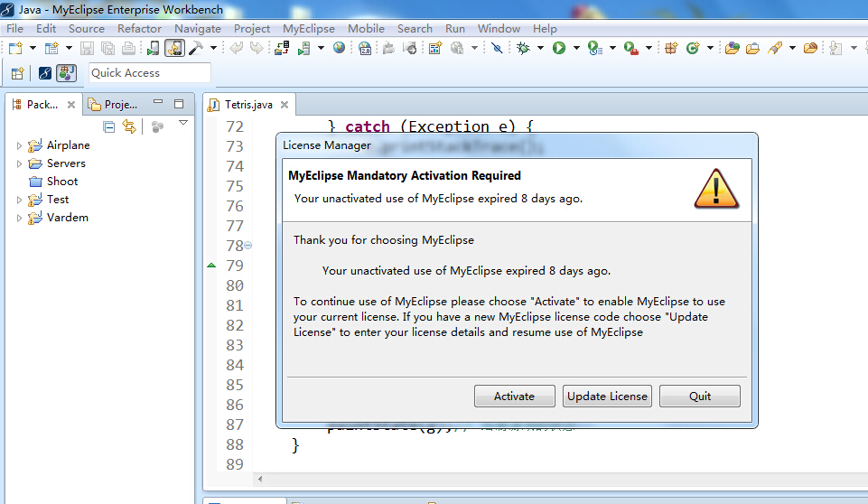Image resolution: width=868 pixels, height=504 pixels.
Task: Click the Debug bug icon
Action: point(523,48)
